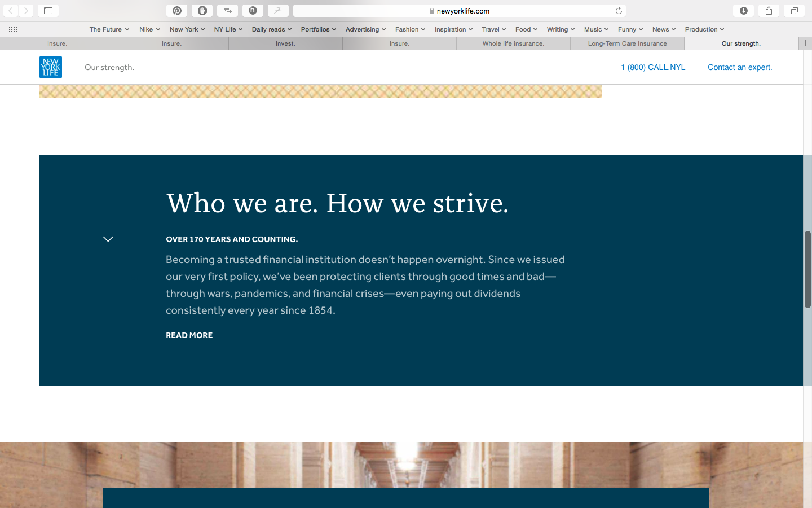Go forward with Safari forward arrow
The image size is (812, 508).
26,11
